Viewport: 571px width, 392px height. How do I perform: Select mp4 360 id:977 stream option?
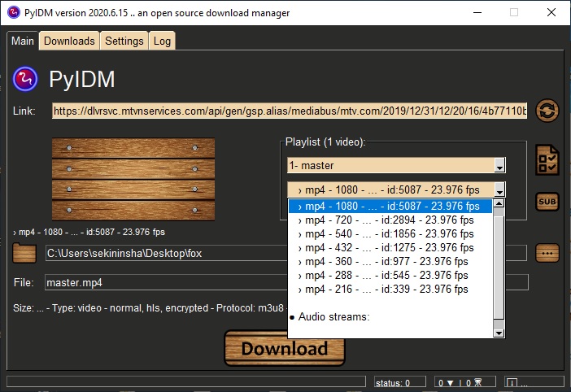(390, 261)
